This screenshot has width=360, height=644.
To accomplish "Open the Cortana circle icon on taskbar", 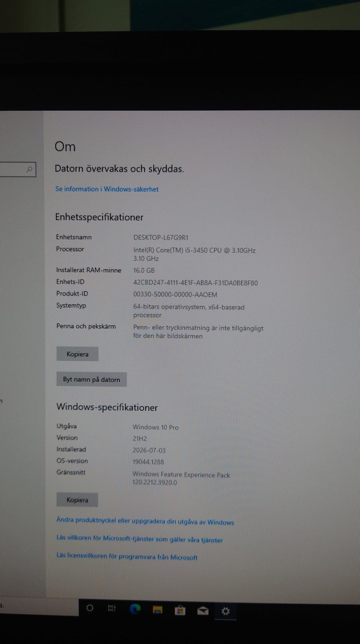I will point(90,608).
